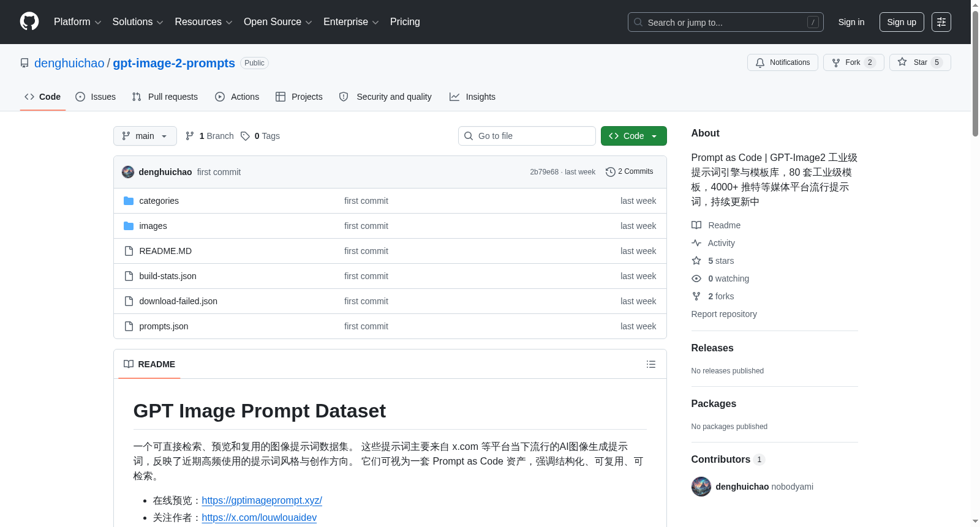Switch to the Projects tab
Image resolution: width=980 pixels, height=527 pixels.
click(x=299, y=97)
